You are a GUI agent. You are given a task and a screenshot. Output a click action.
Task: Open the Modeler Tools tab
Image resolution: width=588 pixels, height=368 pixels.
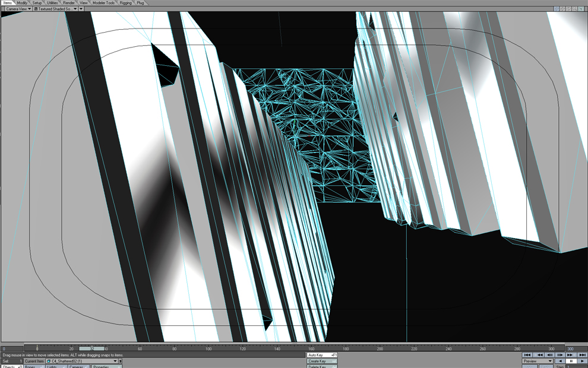click(103, 2)
